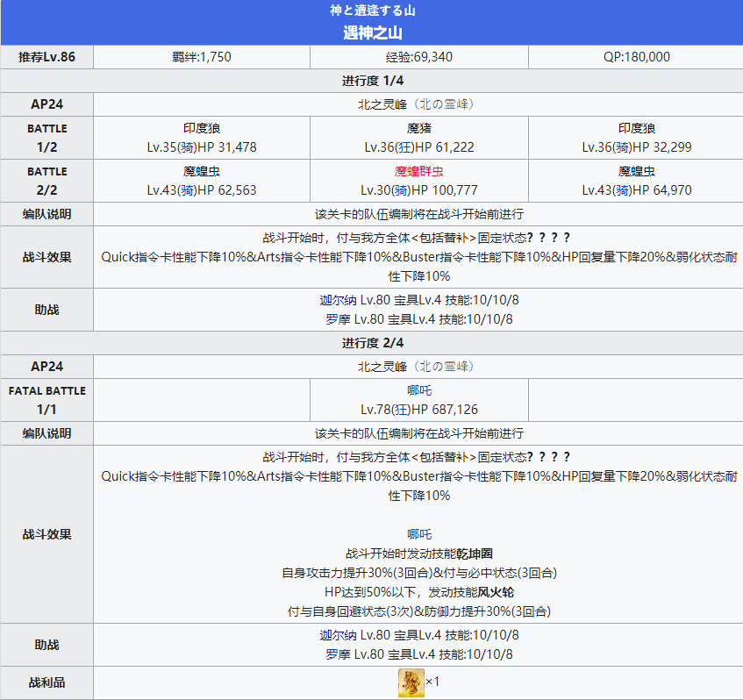Click 编队说明 label below BATTLE 2/2

(x=46, y=214)
